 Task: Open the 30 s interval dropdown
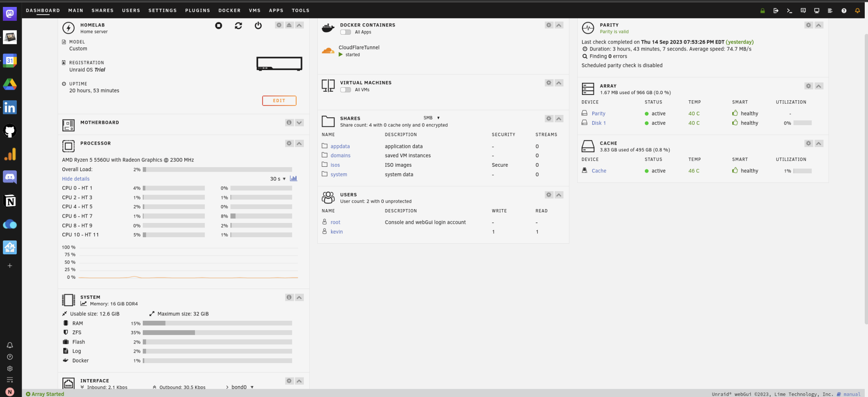point(278,179)
